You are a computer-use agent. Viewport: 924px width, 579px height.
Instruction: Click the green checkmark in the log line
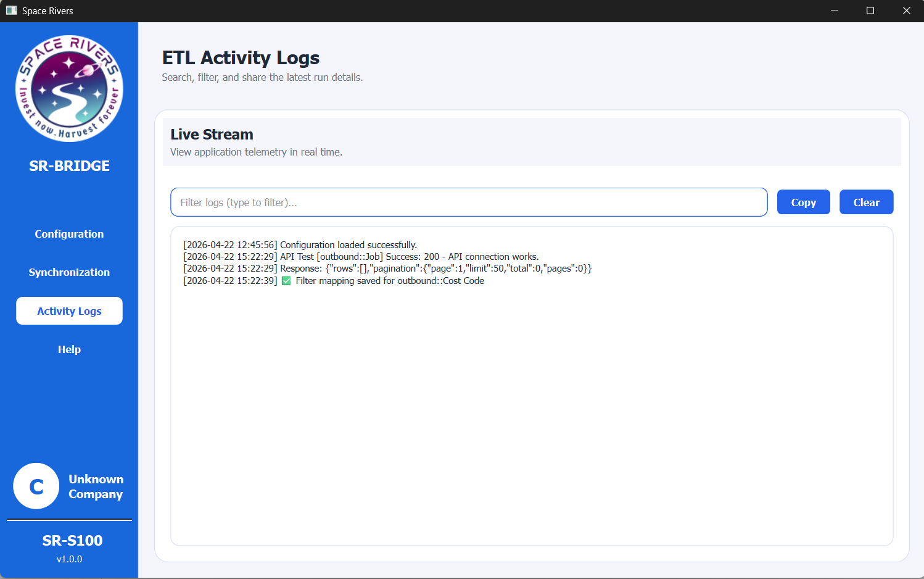pyautogui.click(x=286, y=281)
